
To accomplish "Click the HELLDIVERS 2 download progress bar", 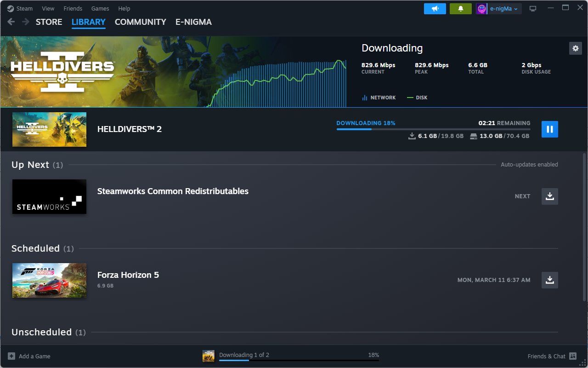I will pos(433,129).
